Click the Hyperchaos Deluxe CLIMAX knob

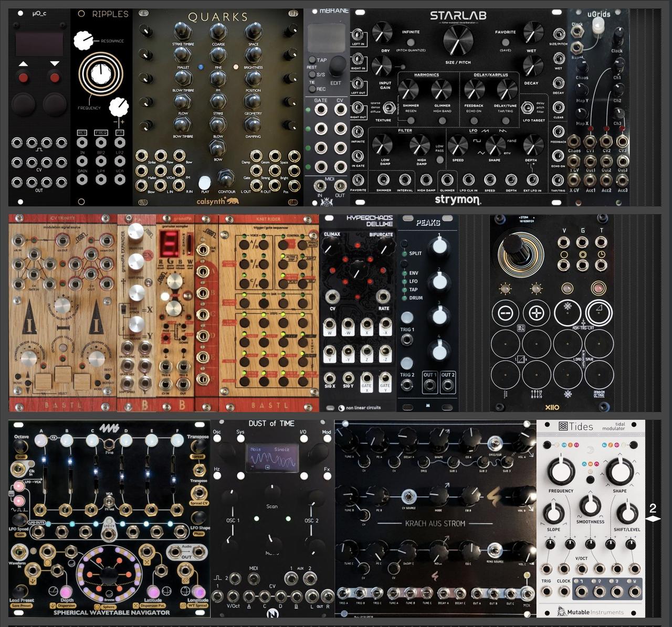click(x=329, y=247)
